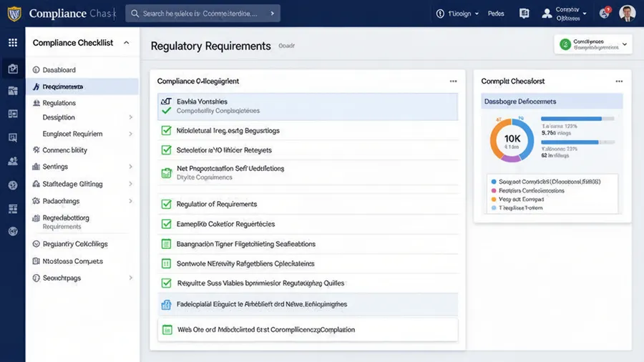Open the Company account dropdown
644x362 pixels.
[565, 14]
